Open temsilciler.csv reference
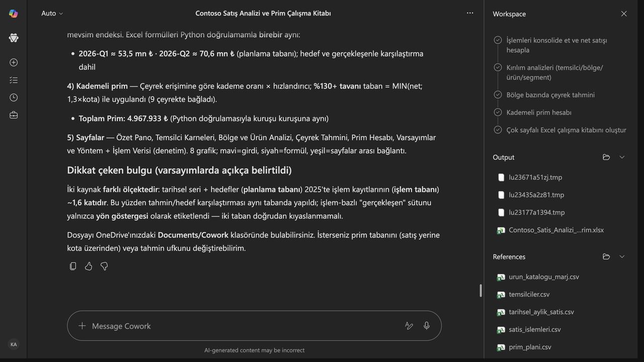Viewport: 644px width, 362px height. click(x=529, y=294)
